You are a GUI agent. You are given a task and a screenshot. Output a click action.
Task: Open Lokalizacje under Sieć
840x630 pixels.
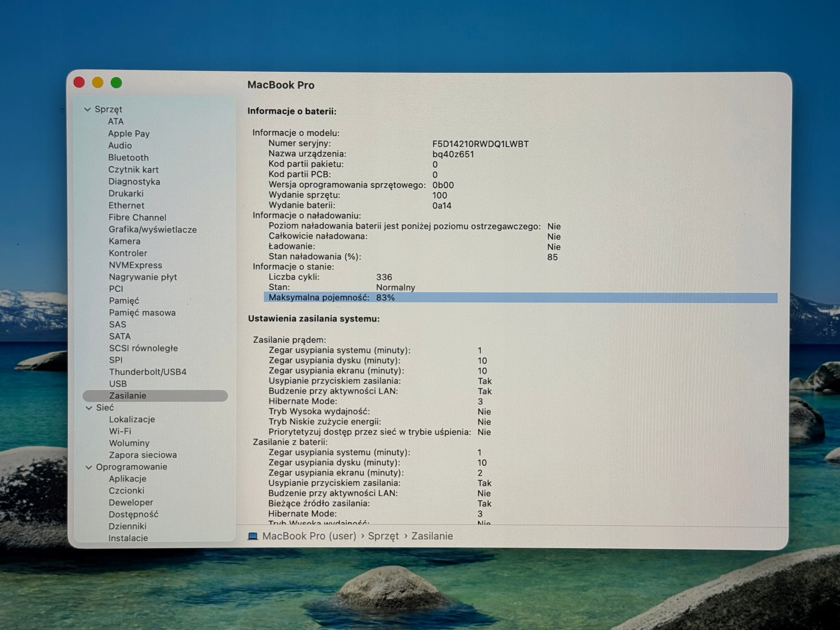pos(132,420)
